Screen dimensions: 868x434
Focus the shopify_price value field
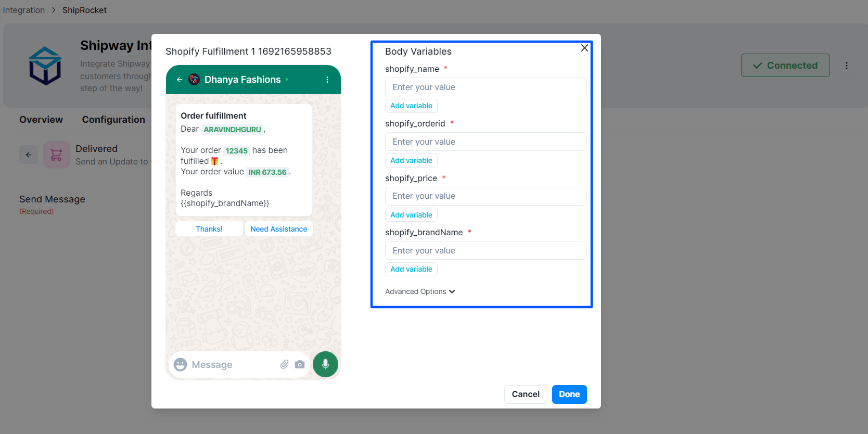pos(486,196)
